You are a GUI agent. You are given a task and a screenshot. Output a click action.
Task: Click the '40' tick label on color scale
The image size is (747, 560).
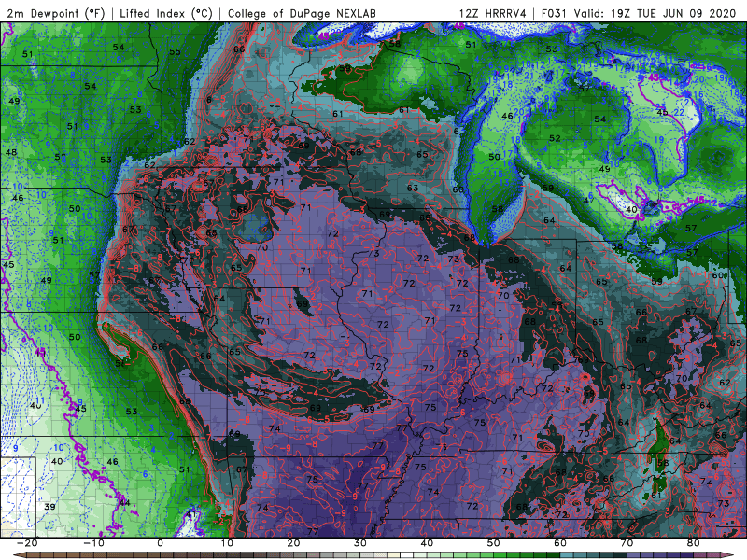(x=427, y=543)
